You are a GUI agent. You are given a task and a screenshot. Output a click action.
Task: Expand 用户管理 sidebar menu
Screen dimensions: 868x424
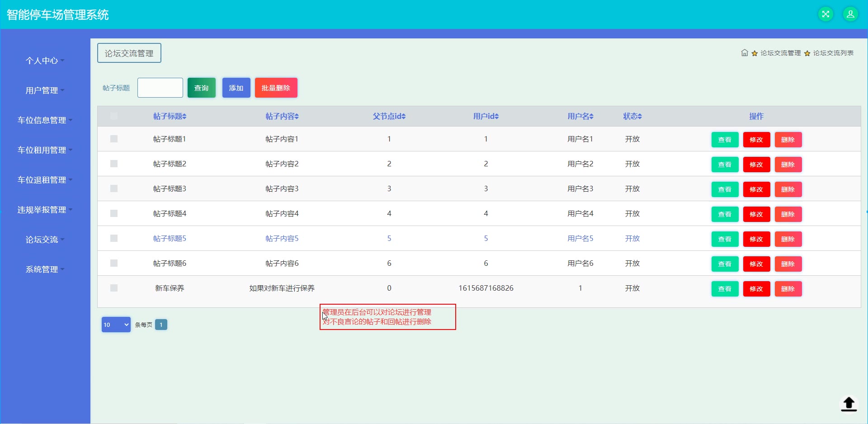45,90
